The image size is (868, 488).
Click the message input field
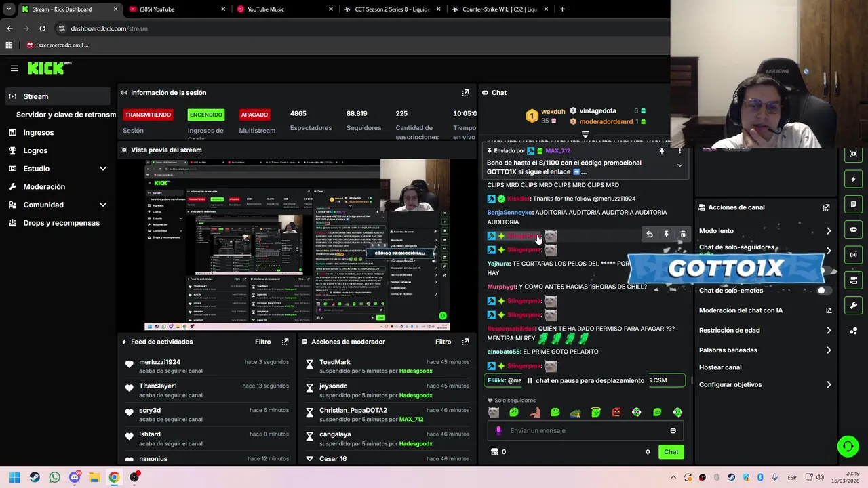point(585,430)
